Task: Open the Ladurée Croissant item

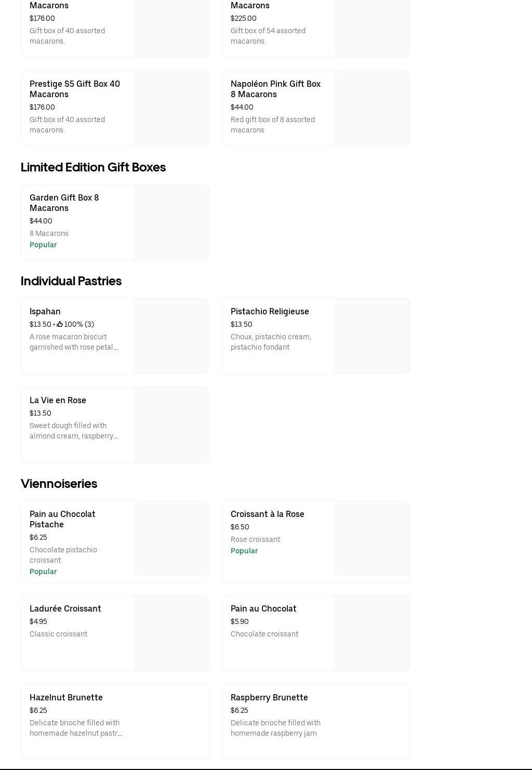Action: (x=65, y=609)
